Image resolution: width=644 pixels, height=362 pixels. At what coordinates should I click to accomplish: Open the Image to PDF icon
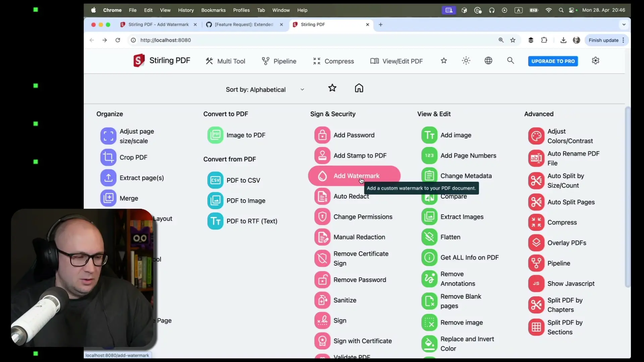click(x=215, y=135)
